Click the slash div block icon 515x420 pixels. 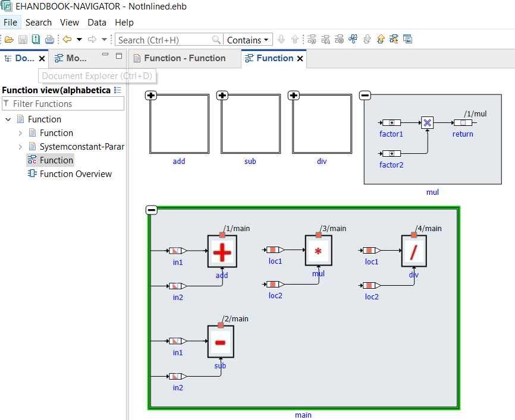coord(414,252)
